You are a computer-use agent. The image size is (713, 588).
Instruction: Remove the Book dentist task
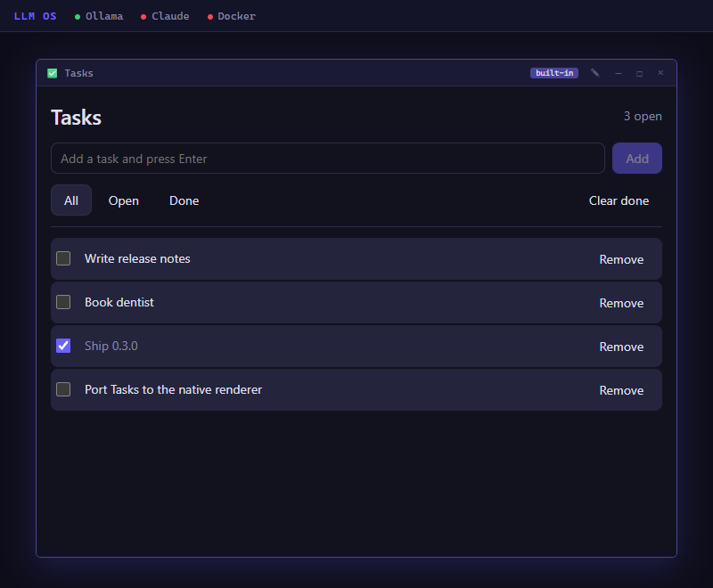click(x=621, y=303)
